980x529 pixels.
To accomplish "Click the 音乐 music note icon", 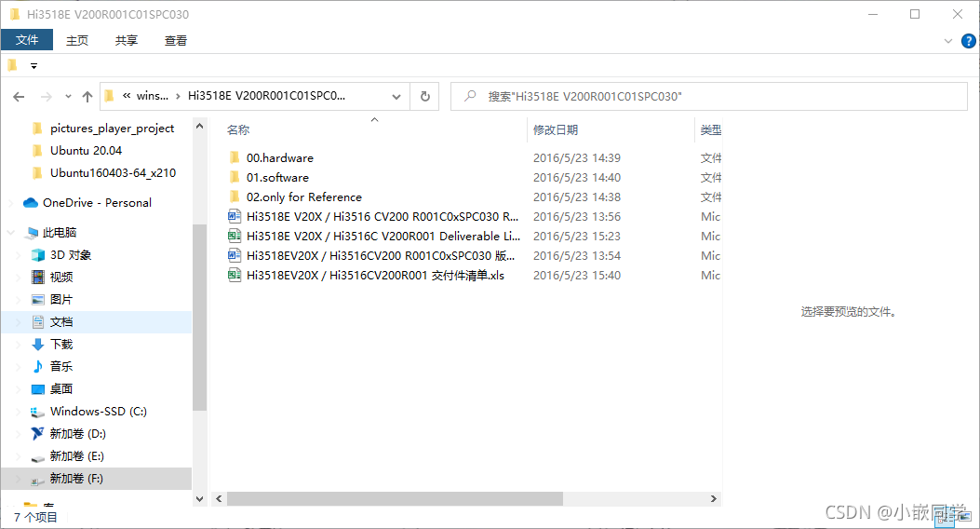I will (38, 366).
